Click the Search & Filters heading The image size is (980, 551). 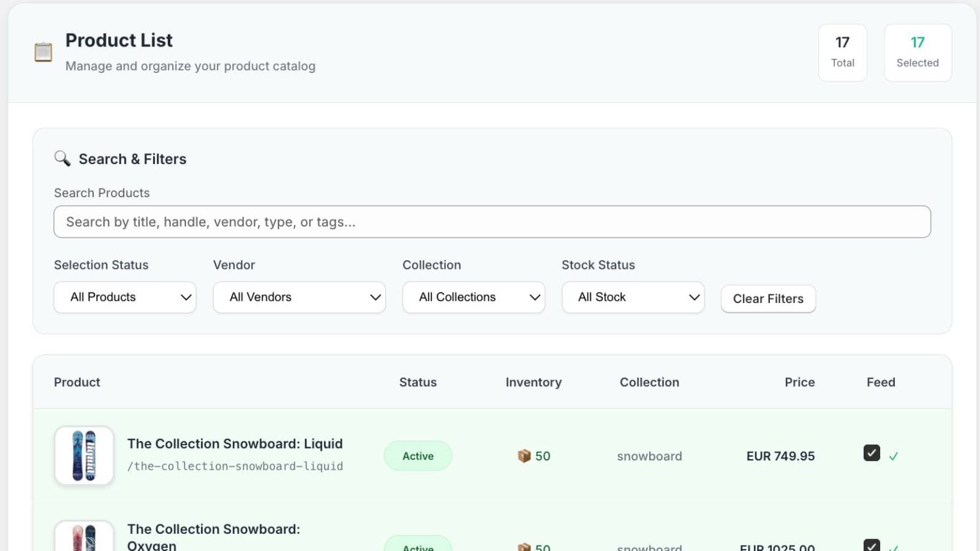(132, 159)
